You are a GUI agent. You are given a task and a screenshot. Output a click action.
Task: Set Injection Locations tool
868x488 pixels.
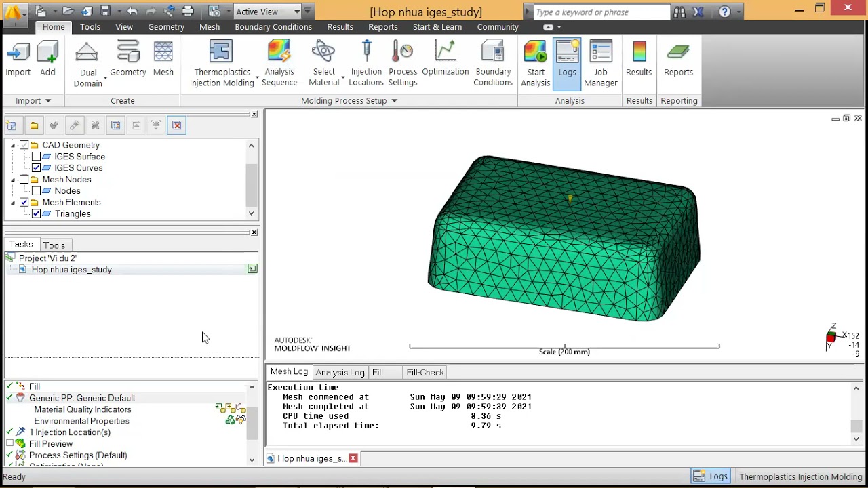[x=366, y=64]
